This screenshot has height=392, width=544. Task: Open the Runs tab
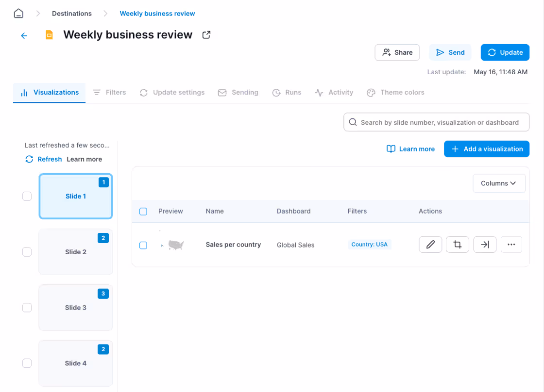click(x=287, y=93)
